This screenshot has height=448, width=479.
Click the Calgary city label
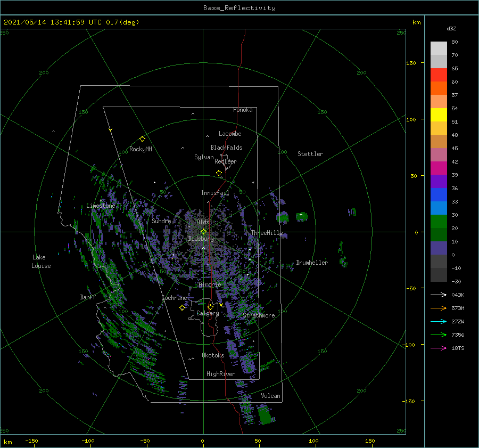pos(208,313)
